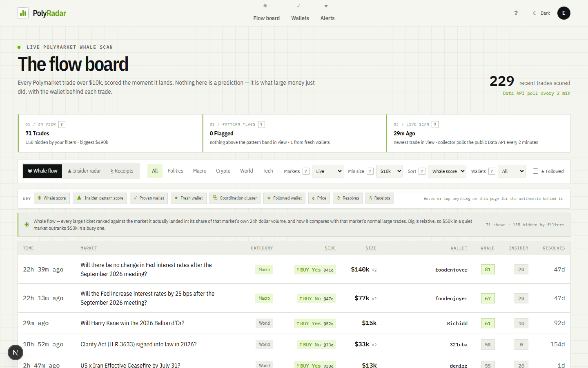Open the Wallets nav tab
This screenshot has height=368, width=588.
pos(300,13)
